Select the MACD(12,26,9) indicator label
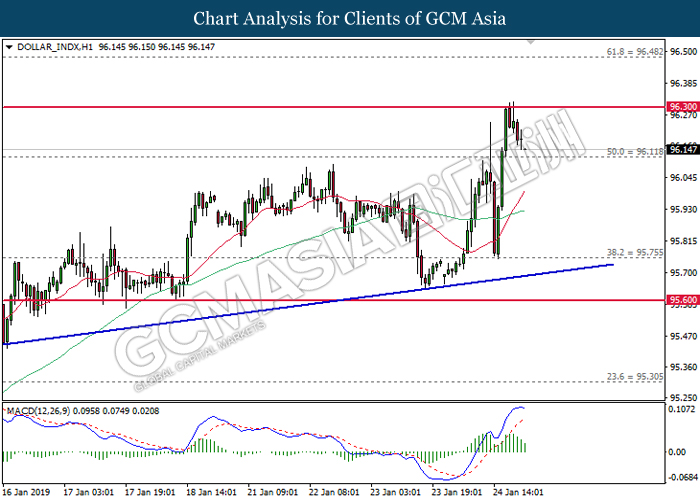 point(38,411)
